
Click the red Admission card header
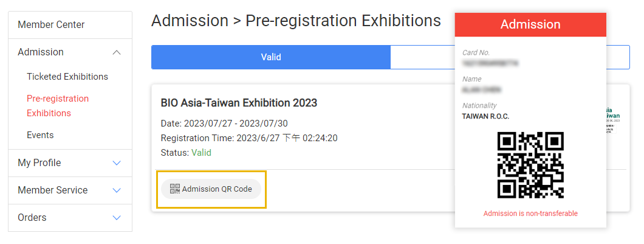click(530, 24)
